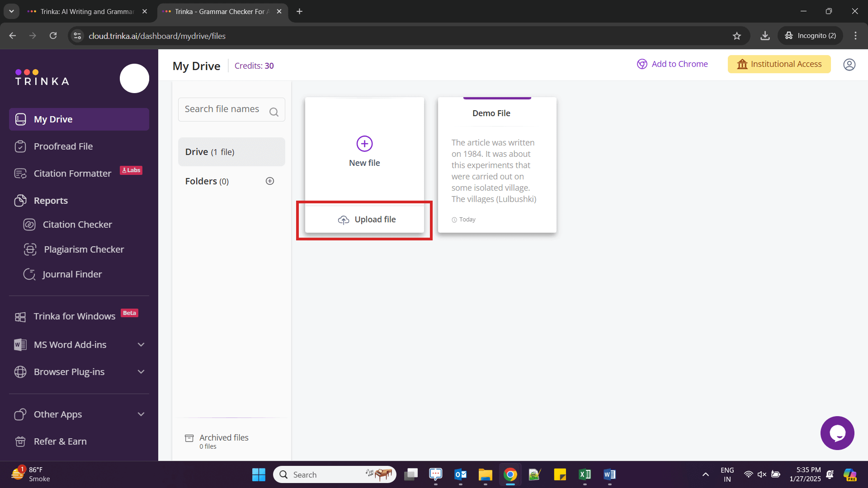Click the address bar URL
Screen dimensions: 868x488
coord(157,36)
